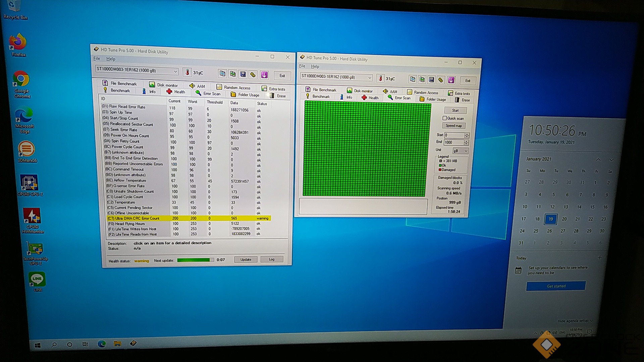Image resolution: width=644 pixels, height=362 pixels.
Task: Click the thermometer temperature icon in the Health window
Action: click(x=187, y=72)
